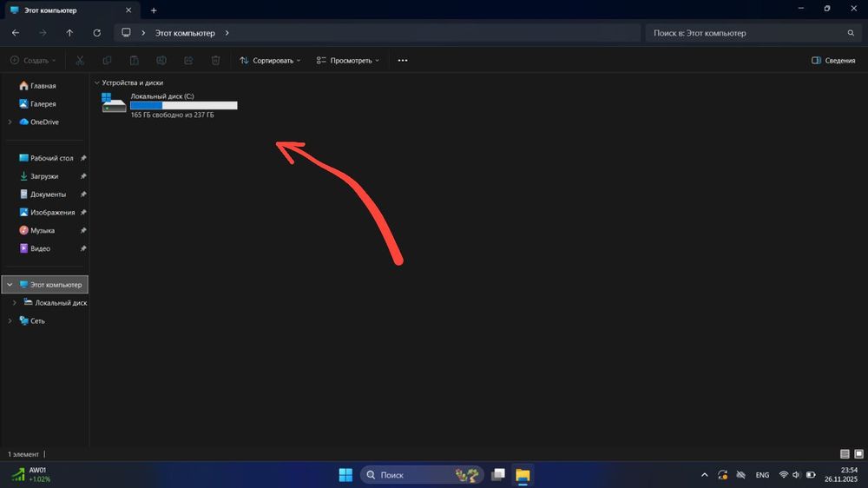868x488 pixels.
Task: Expand the Сеть tree node
Action: pyautogui.click(x=10, y=320)
